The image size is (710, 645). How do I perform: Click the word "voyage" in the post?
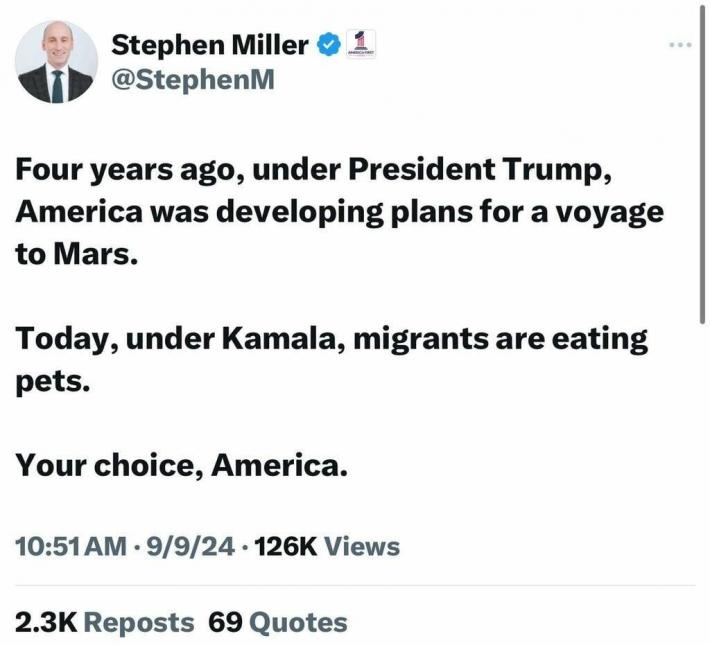point(609,213)
